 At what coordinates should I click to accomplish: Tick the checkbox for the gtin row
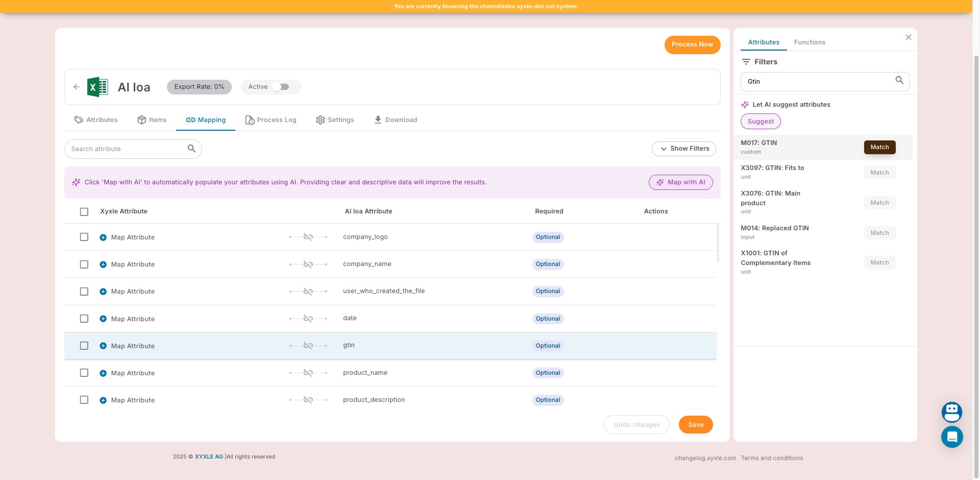point(84,346)
